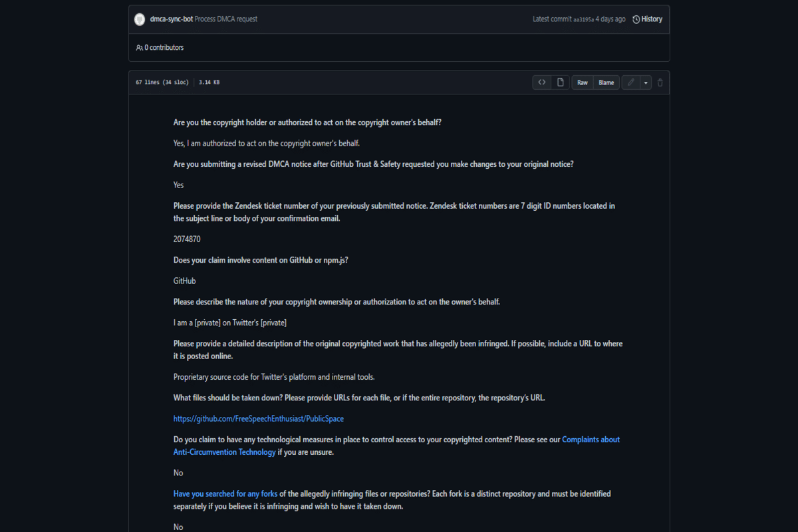Image resolution: width=798 pixels, height=532 pixels.
Task: Open the Raw file view
Action: pos(583,82)
